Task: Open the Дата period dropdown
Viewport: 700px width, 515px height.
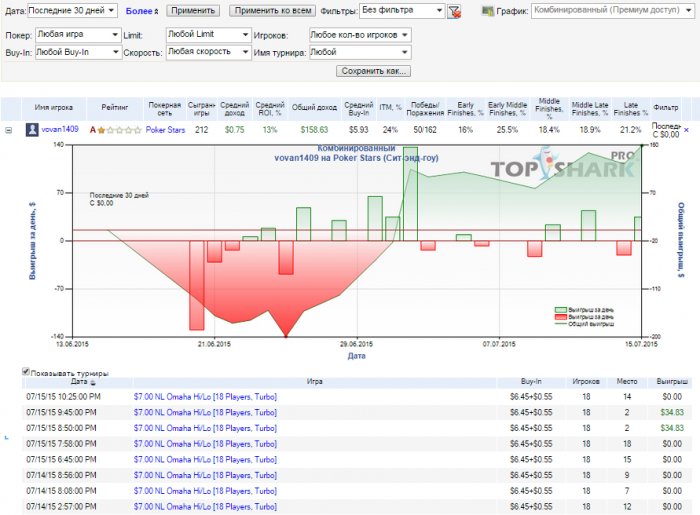Action: [x=72, y=11]
